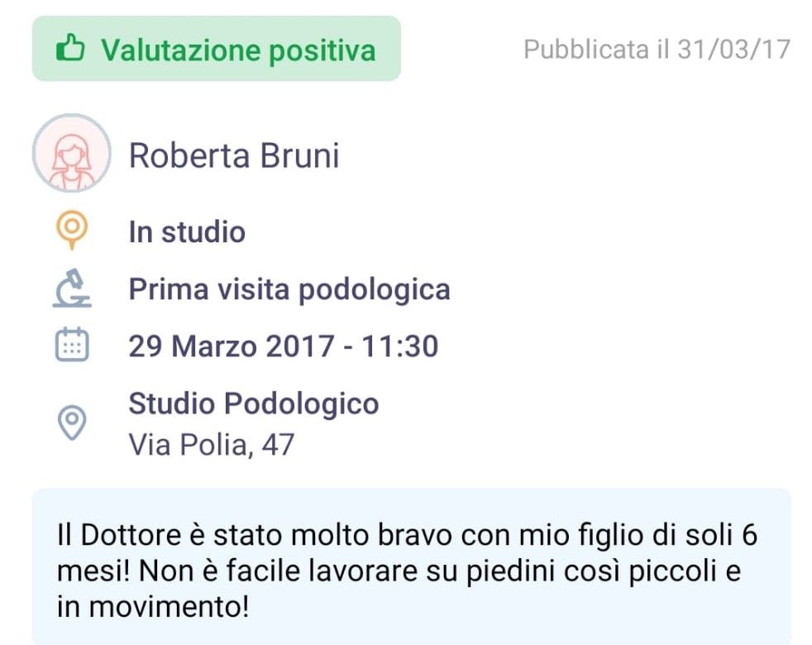
Task: Expand the appointment information for 29 Marzo 2017
Action: point(284,346)
